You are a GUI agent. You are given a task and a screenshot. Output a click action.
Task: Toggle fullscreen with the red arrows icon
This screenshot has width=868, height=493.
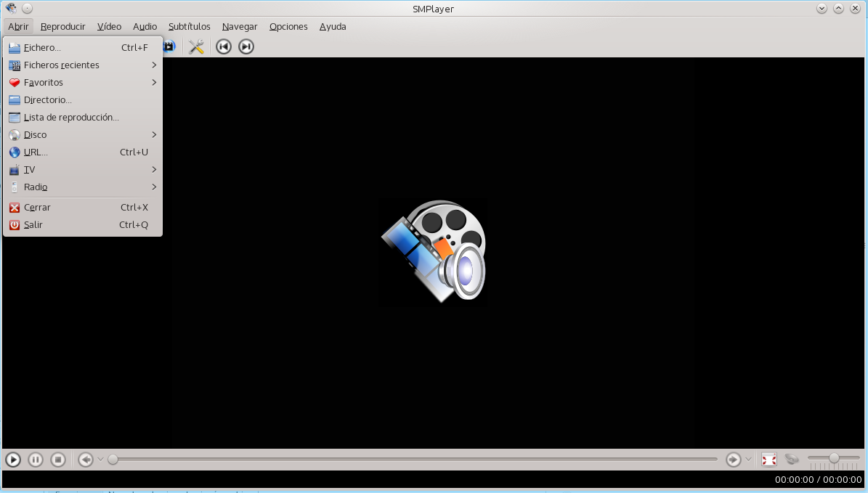coord(769,460)
